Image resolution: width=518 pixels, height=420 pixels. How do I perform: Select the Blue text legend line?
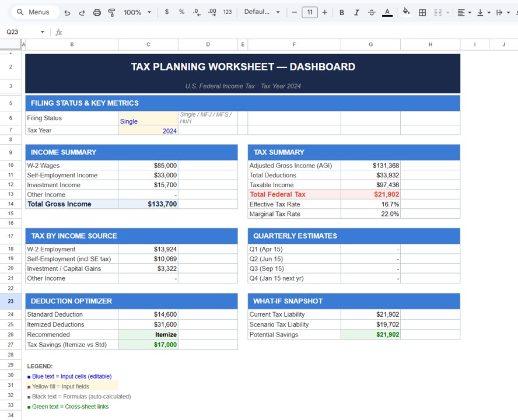[x=69, y=376]
